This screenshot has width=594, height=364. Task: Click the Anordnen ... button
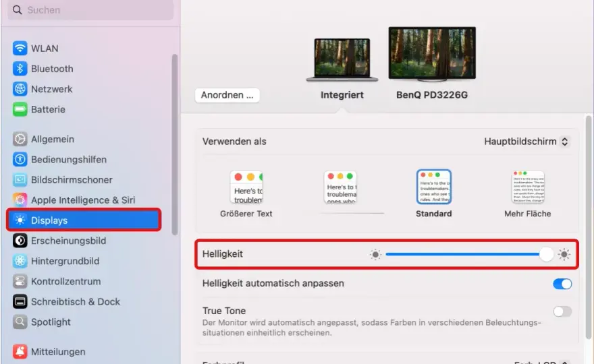point(227,95)
